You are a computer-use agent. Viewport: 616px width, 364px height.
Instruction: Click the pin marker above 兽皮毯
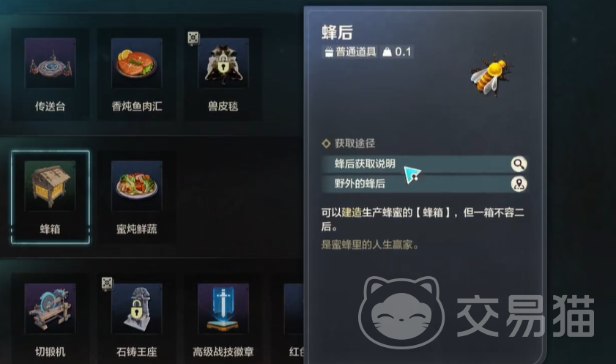(193, 39)
